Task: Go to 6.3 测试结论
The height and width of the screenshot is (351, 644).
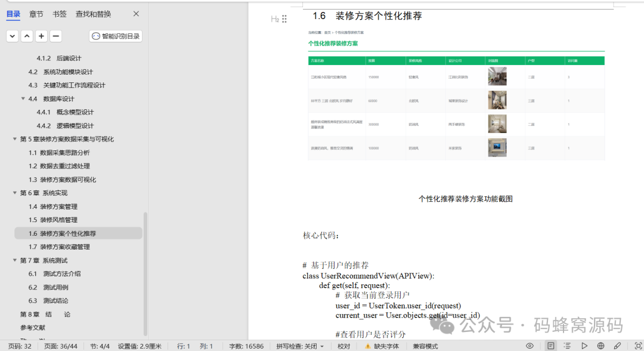Action: 48,300
